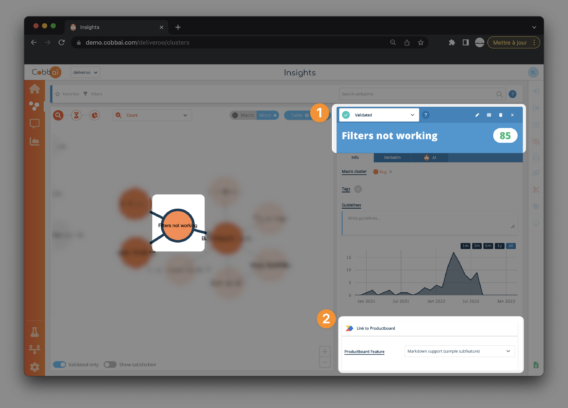568x408 pixels.
Task: Open a new browser tab
Action: tap(178, 27)
